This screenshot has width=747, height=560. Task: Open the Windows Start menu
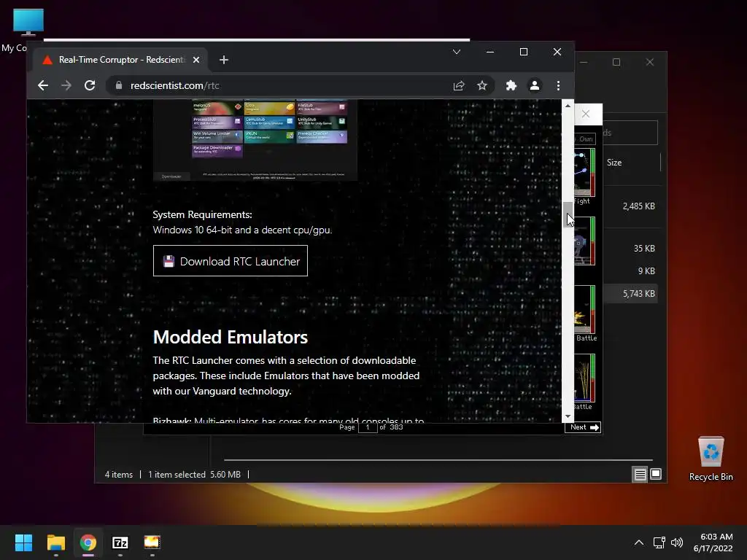click(x=23, y=542)
